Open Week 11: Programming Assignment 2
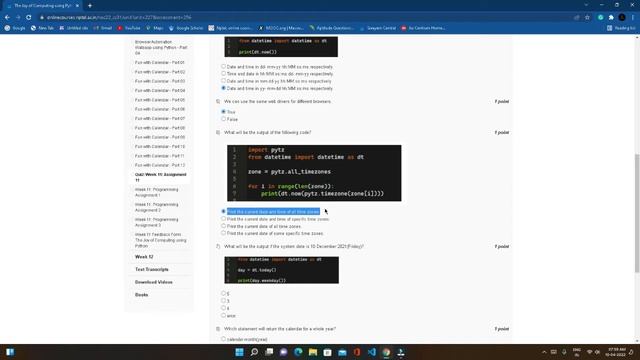This screenshot has height=360, width=640. pos(157,207)
